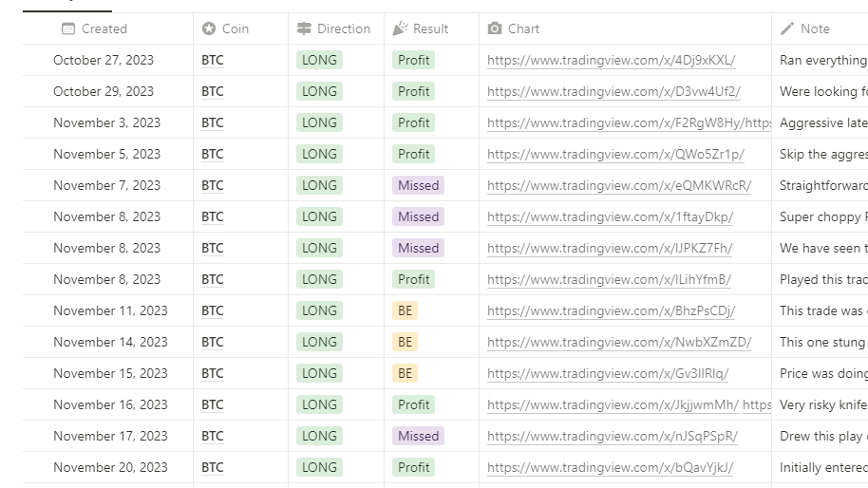Click Profit tag in October 27 row
This screenshot has height=488, width=868.
(413, 61)
